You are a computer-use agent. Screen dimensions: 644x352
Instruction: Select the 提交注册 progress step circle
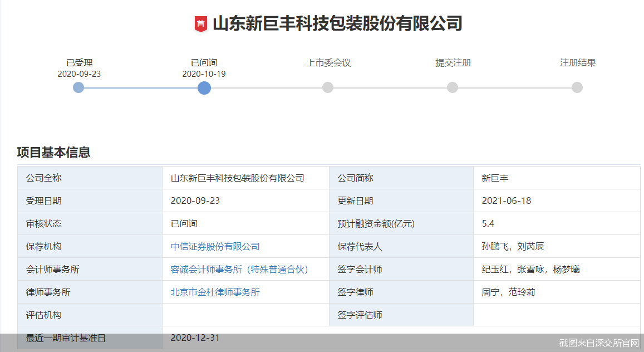pyautogui.click(x=453, y=87)
